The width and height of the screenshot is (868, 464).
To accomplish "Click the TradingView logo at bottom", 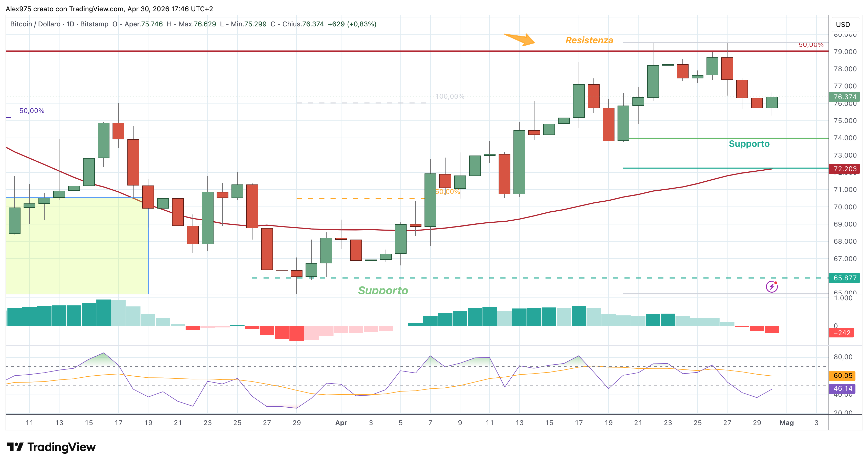I will tap(51, 447).
